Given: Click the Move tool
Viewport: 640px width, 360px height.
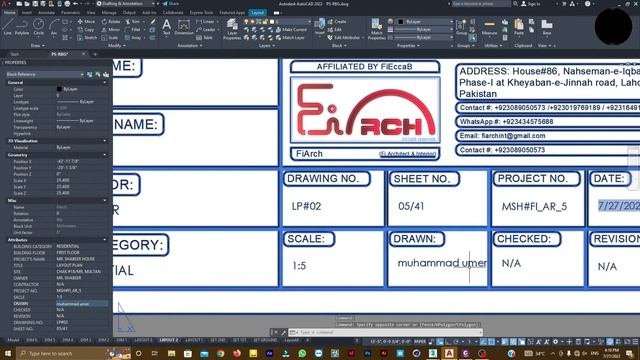Looking at the screenshot, I should tap(86, 22).
